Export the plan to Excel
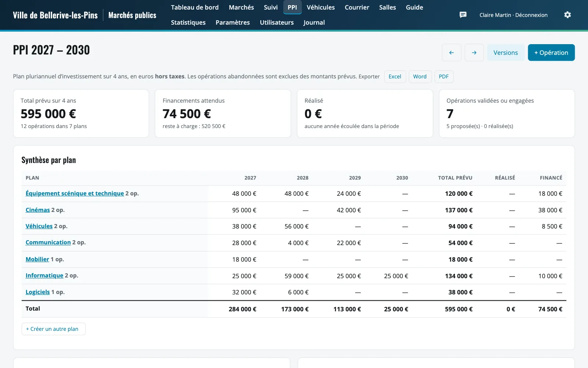This screenshot has height=368, width=588. click(x=395, y=77)
